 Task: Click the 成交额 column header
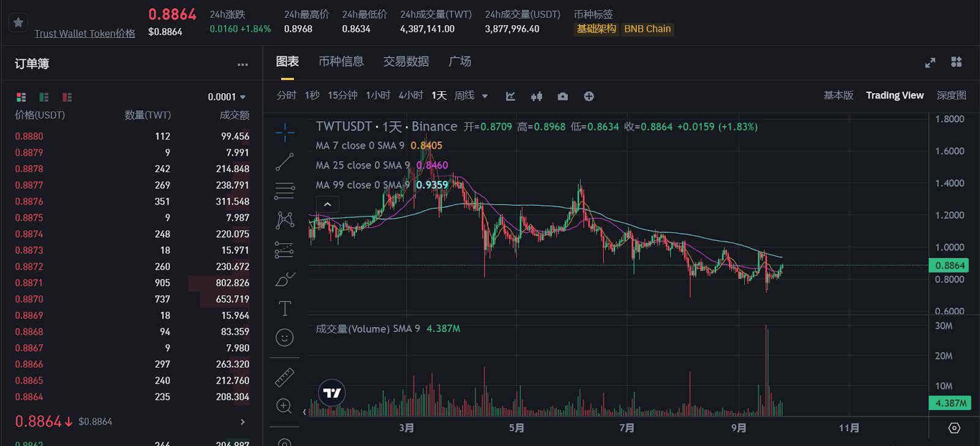pos(234,115)
